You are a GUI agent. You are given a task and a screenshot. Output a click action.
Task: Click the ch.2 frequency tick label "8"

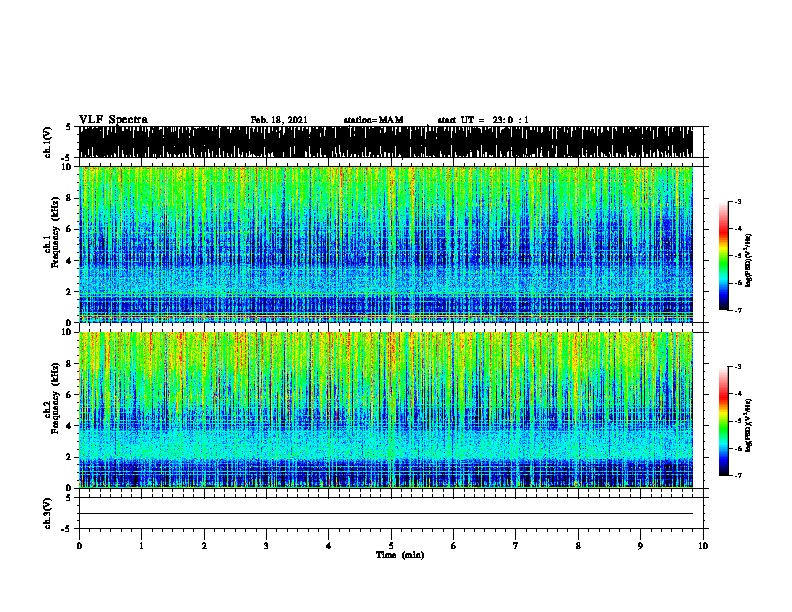point(69,364)
